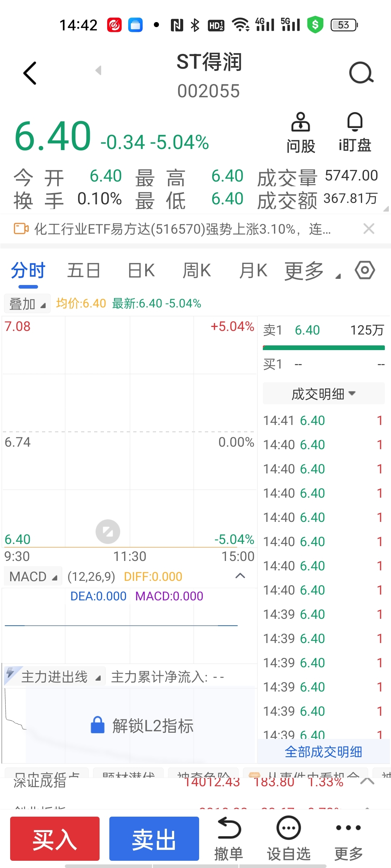This screenshot has width=391, height=868.
Task: Tap the NFC icon in status bar
Action: pyautogui.click(x=177, y=25)
